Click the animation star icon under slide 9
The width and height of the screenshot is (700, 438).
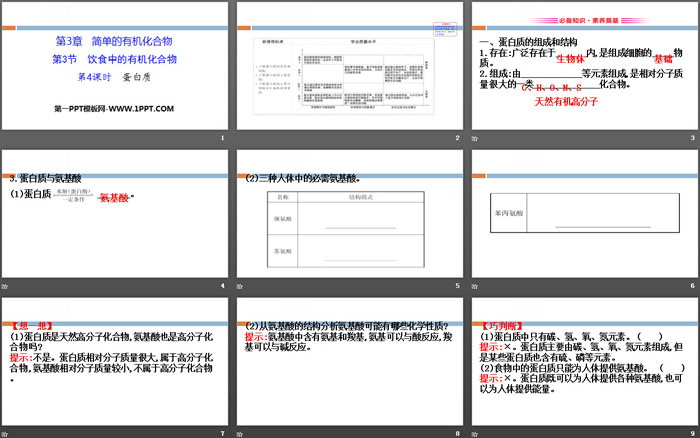(475, 434)
